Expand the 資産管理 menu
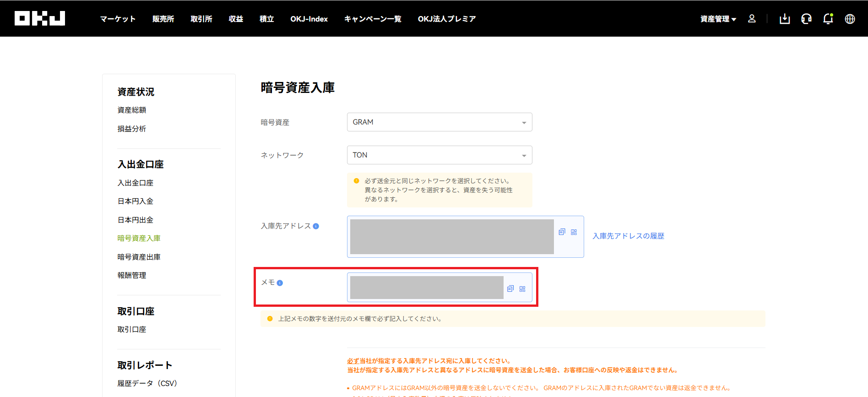This screenshot has width=868, height=397. (x=718, y=19)
